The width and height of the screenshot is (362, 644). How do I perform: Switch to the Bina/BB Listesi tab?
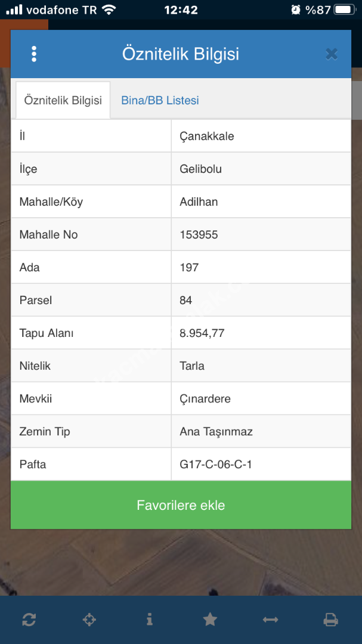[x=160, y=100]
